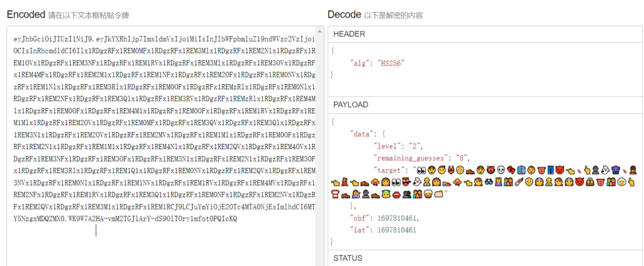Click the red lips emoji in target
The width and height of the screenshot is (644, 266).
tap(396, 194)
